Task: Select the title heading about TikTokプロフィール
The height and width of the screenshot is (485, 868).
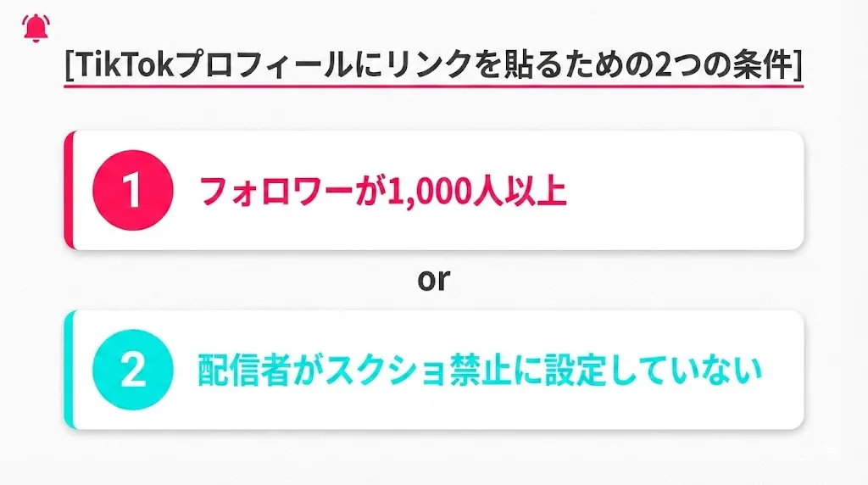Action: pos(433,65)
